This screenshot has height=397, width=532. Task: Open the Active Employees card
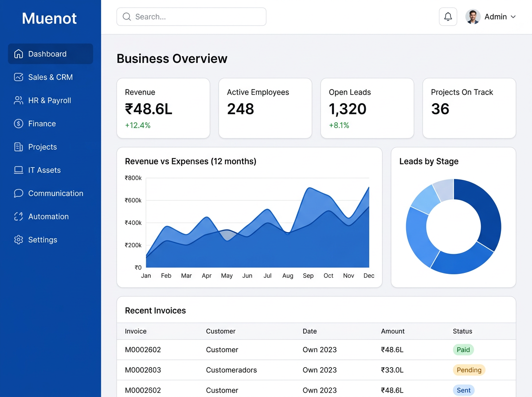click(x=265, y=109)
